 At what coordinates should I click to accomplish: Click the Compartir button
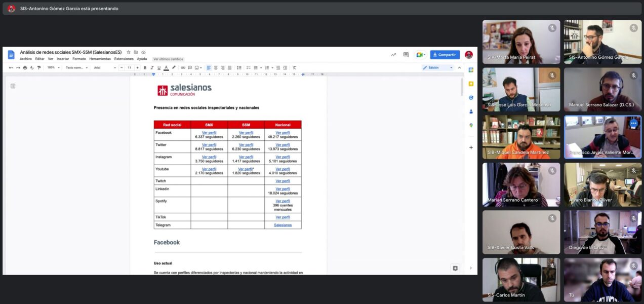click(445, 55)
